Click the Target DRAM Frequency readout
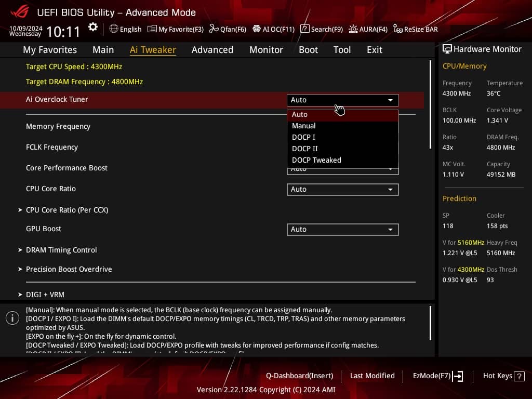This screenshot has width=532, height=399. click(x=85, y=82)
